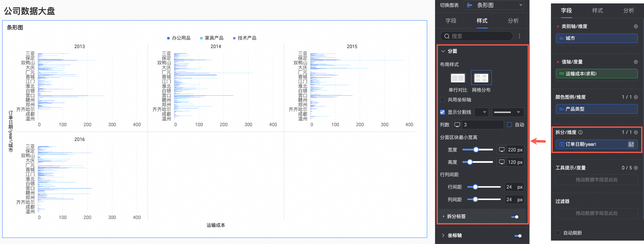
Task: Switch to 样式 tab in right field panel
Action: (597, 11)
